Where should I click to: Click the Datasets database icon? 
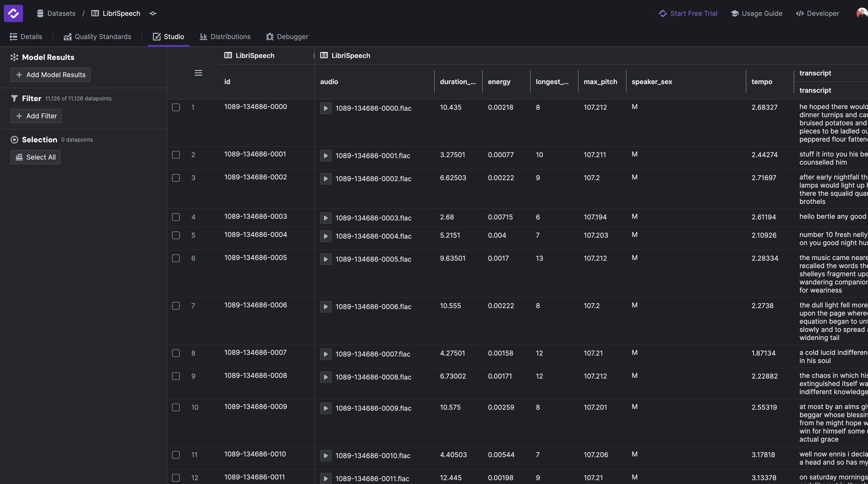[41, 13]
